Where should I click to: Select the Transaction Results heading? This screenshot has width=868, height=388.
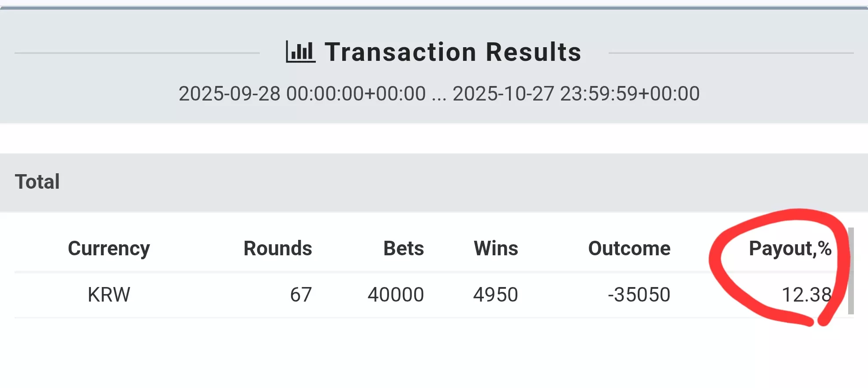click(x=453, y=52)
